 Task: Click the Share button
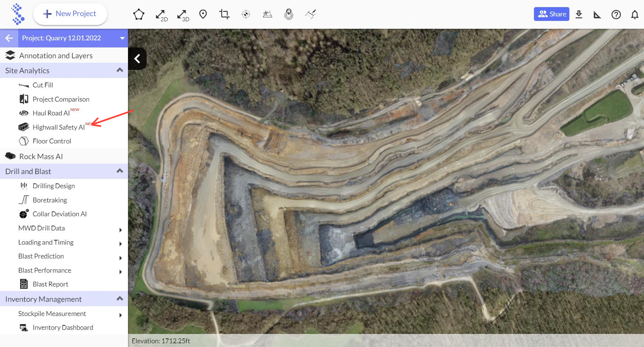(x=551, y=14)
